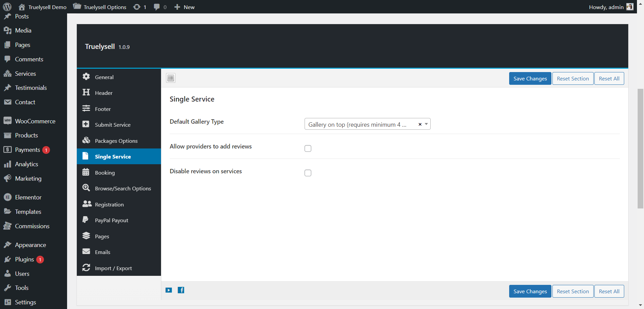
Task: Clear the selected gallery type with ×
Action: (x=420, y=124)
